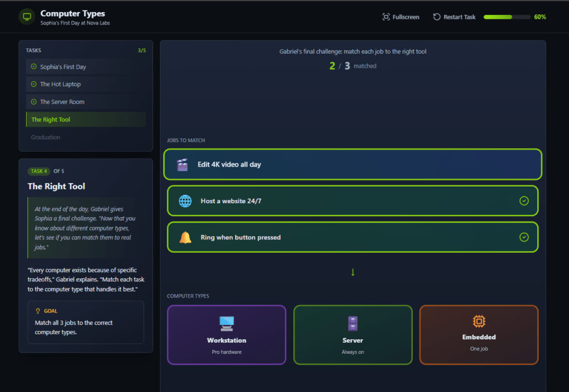Click the completed check beside Sophia's First Day
The width and height of the screenshot is (569, 392).
[34, 67]
